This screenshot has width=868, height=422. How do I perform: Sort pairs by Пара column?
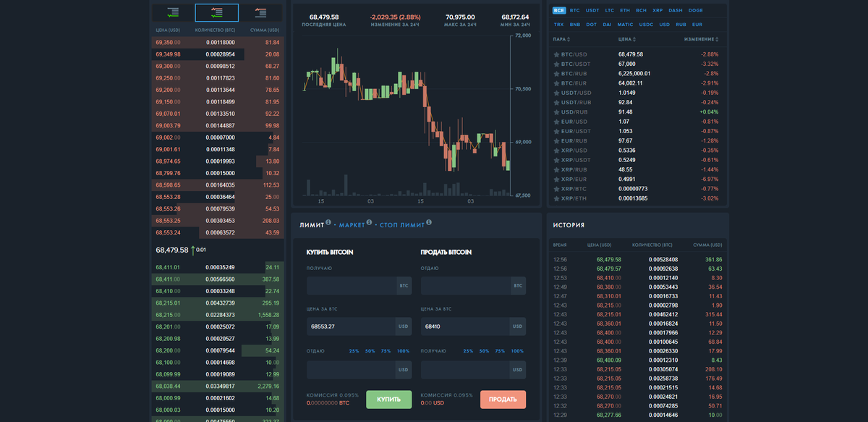point(561,39)
